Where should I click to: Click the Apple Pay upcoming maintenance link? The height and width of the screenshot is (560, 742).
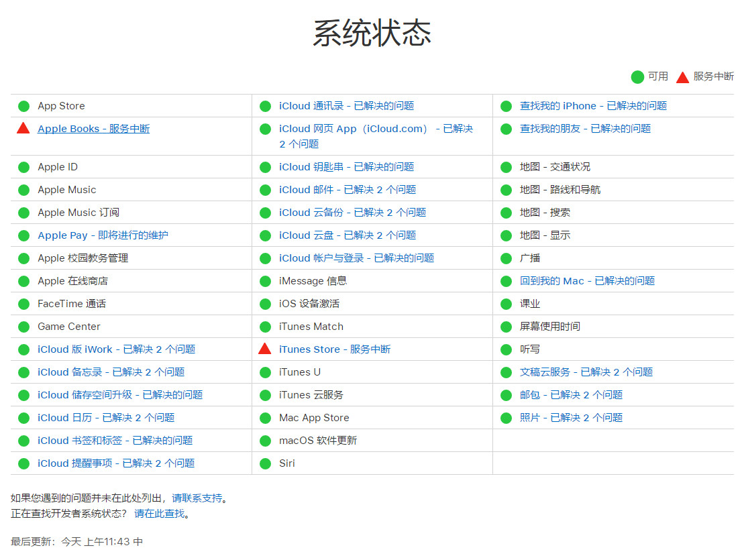105,235
